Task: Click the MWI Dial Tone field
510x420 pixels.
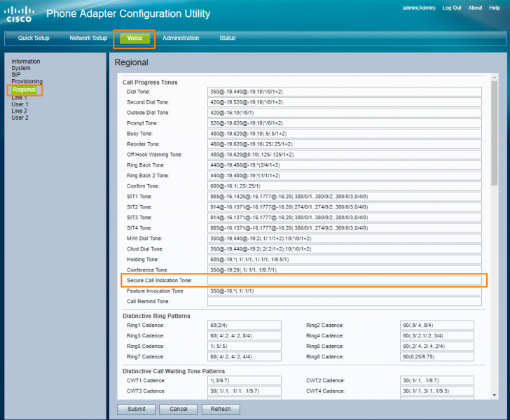Action: pyautogui.click(x=345, y=239)
